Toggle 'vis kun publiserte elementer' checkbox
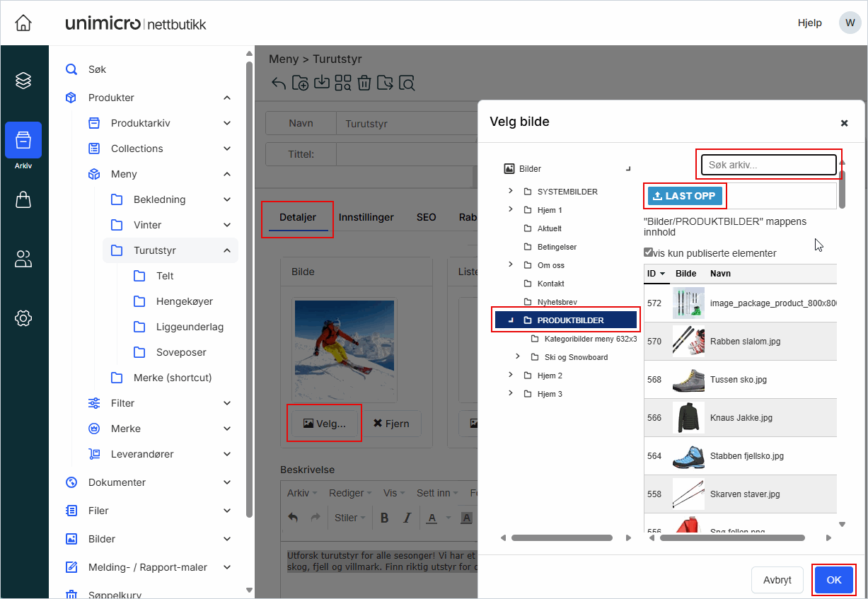Screen dimensions: 868x599 tap(648, 252)
